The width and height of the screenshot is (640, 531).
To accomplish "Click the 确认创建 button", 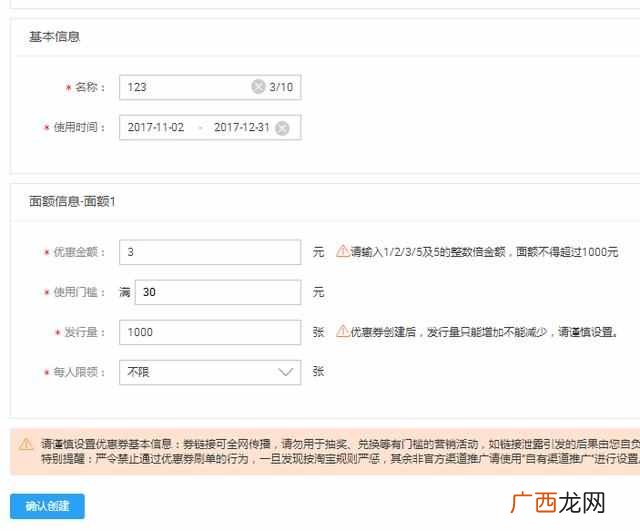I will click(47, 506).
